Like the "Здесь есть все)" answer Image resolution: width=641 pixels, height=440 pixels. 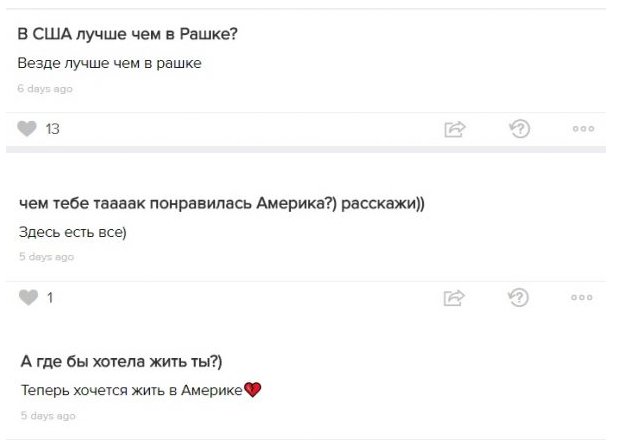pyautogui.click(x=28, y=297)
